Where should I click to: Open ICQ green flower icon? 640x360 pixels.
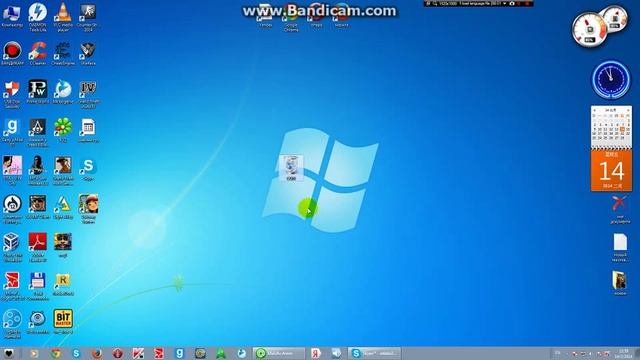pos(63,130)
